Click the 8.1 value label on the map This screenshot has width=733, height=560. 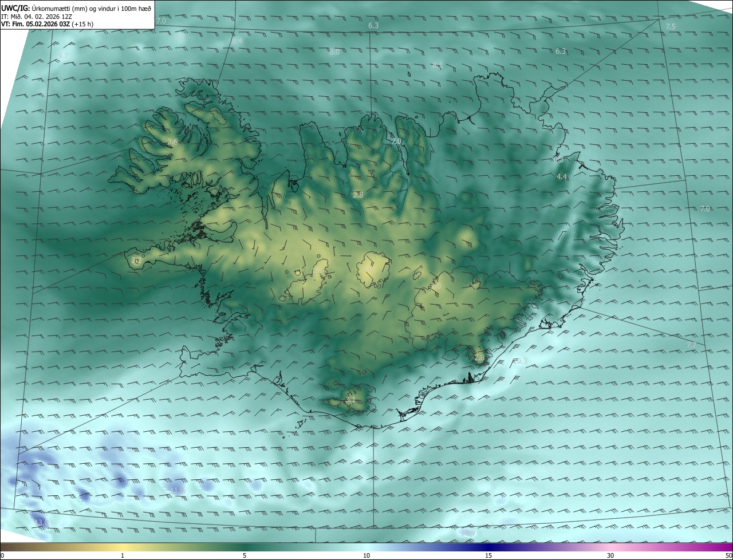pos(438,65)
